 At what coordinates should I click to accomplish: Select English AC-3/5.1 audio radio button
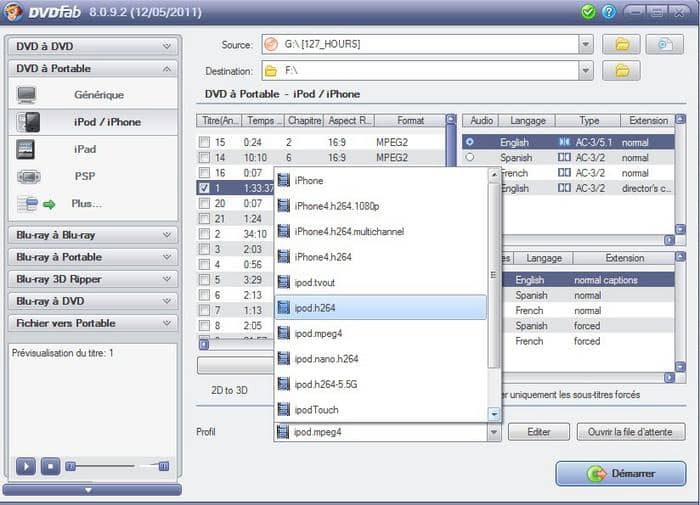click(470, 142)
